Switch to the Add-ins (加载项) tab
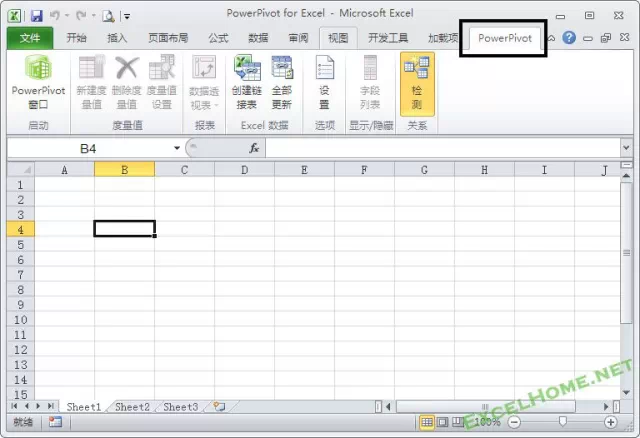 pyautogui.click(x=443, y=38)
